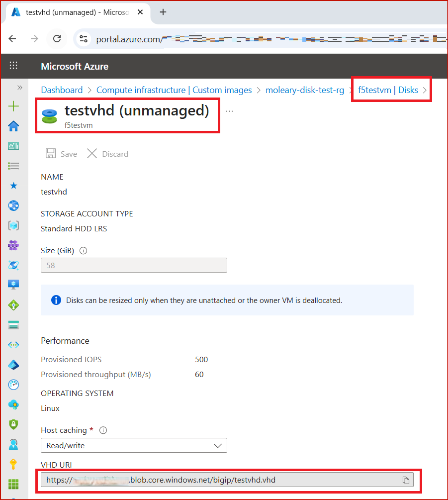The image size is (448, 500).
Task: Click the Discard button
Action: tap(108, 154)
